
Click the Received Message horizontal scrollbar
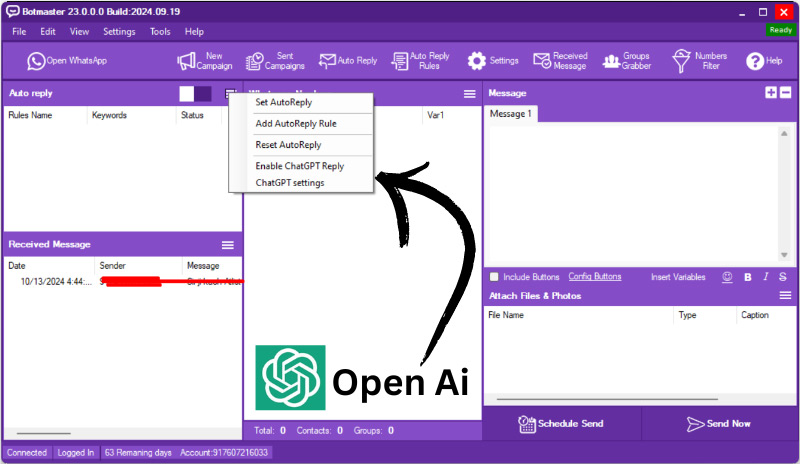click(x=44, y=433)
